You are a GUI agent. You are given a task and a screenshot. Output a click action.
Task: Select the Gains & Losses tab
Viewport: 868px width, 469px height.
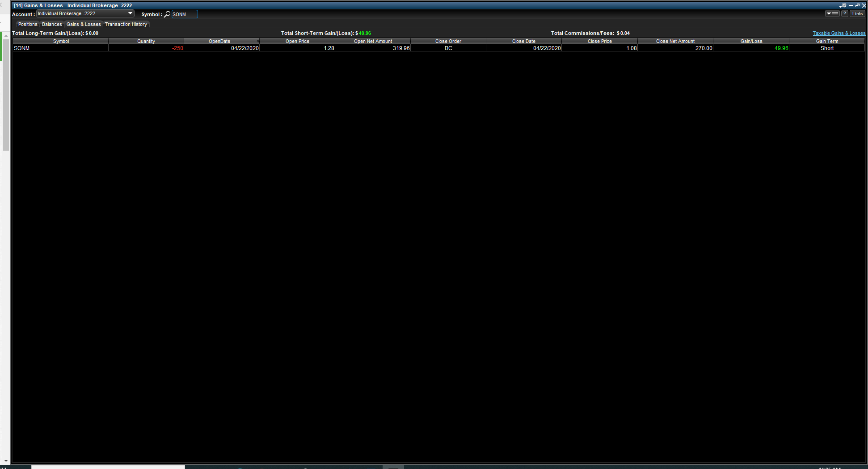[x=84, y=25]
